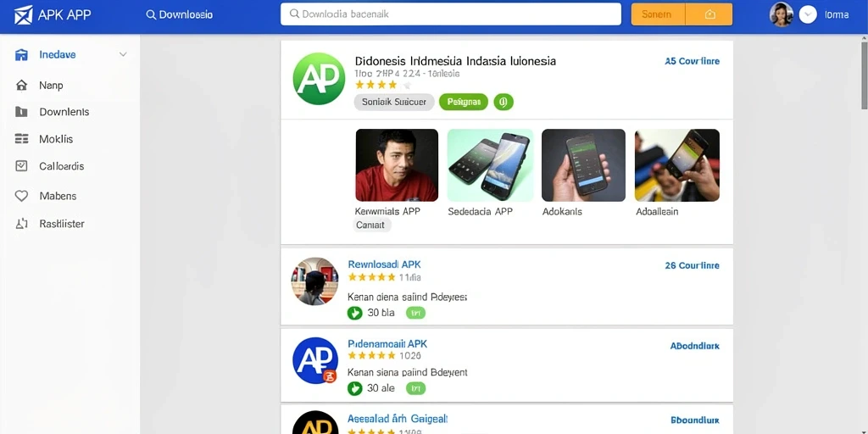Open the user profile avatar
868x434 pixels.
pyautogui.click(x=781, y=14)
